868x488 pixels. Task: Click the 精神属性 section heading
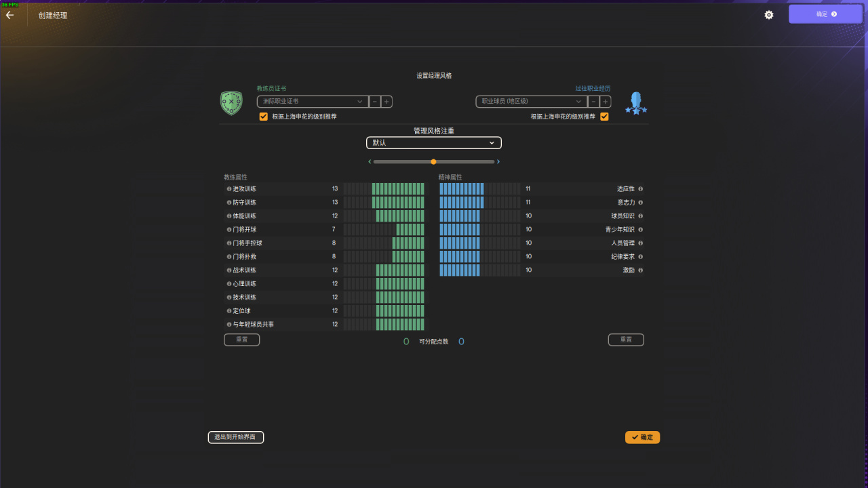(450, 178)
